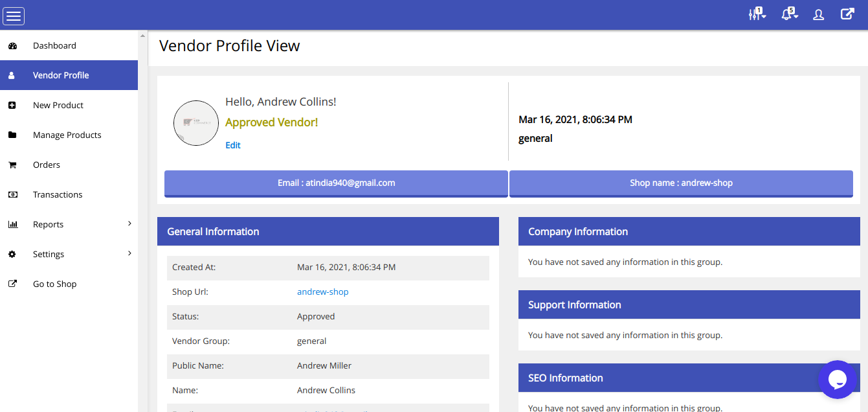Click the Edit profile link
868x412 pixels.
(233, 145)
